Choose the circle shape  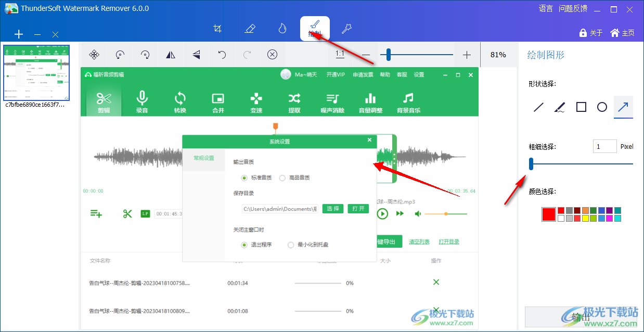coord(602,107)
